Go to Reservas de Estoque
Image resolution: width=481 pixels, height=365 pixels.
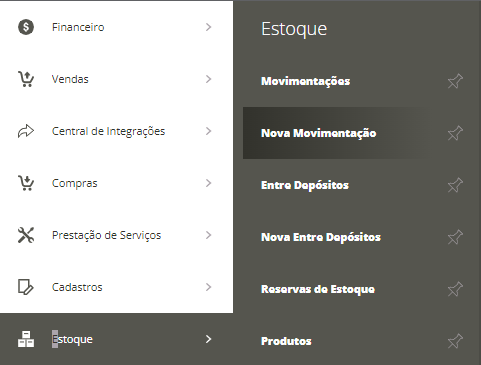[x=318, y=289]
